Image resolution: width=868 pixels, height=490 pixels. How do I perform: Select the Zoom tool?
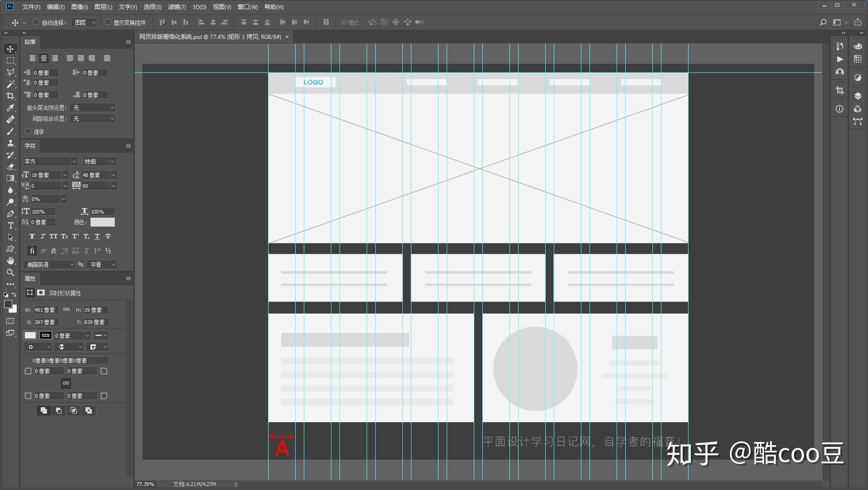point(10,272)
